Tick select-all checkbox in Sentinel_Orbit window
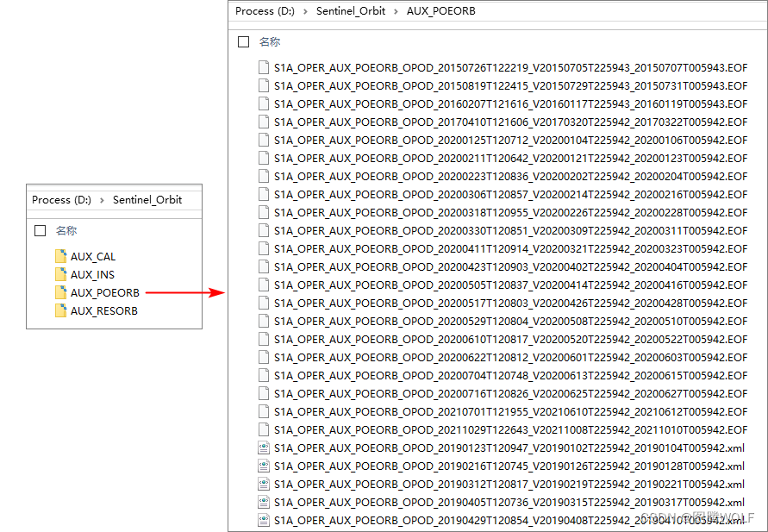The width and height of the screenshot is (768, 532). click(x=41, y=231)
